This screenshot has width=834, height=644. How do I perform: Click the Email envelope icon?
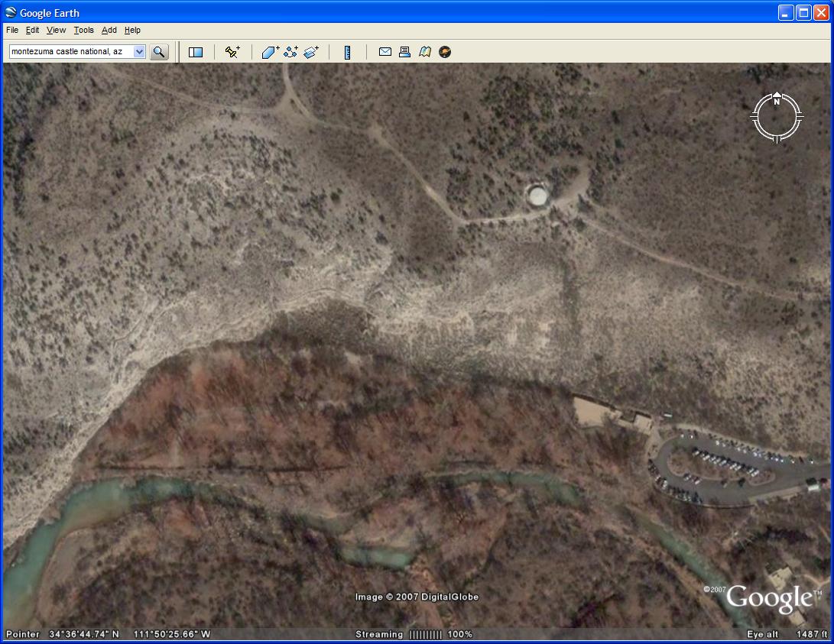click(x=385, y=52)
